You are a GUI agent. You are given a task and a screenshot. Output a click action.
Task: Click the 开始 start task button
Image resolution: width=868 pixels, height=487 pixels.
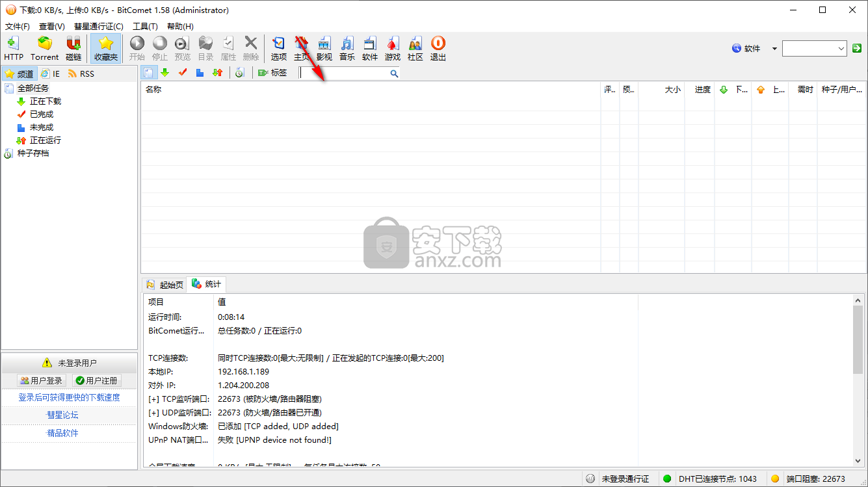tap(137, 49)
